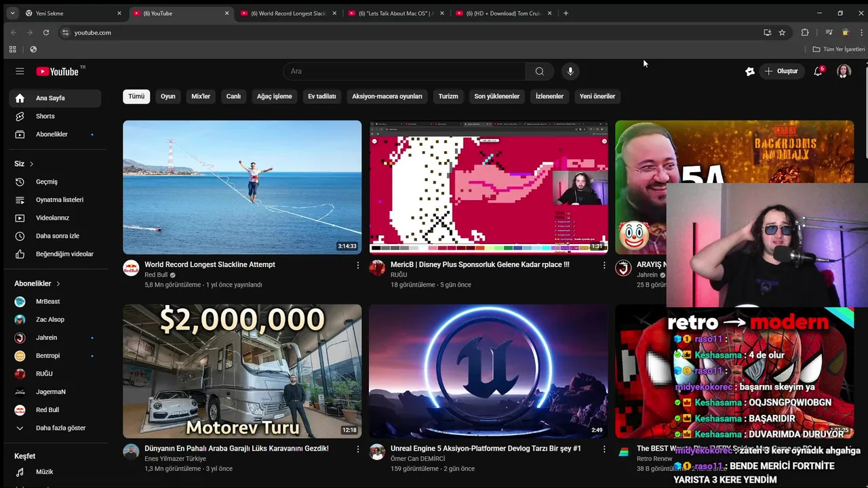Select the Tümü filter chip
This screenshot has width=868, height=488.
click(x=136, y=96)
